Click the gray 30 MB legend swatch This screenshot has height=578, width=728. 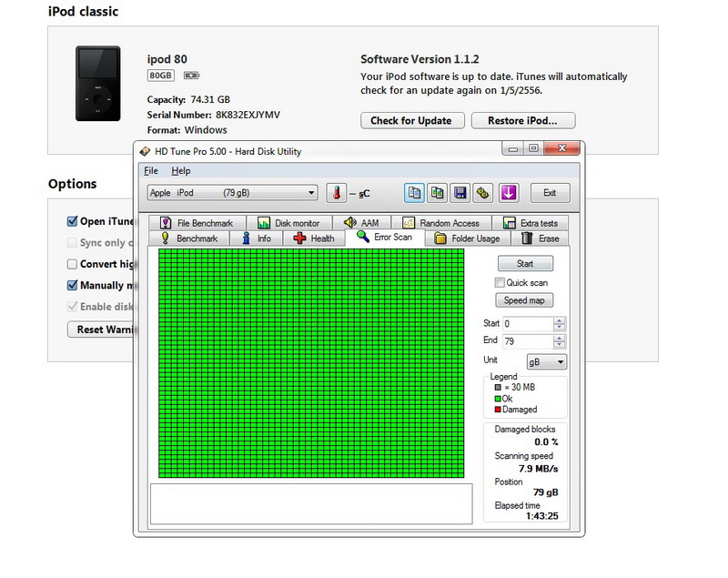(x=498, y=387)
